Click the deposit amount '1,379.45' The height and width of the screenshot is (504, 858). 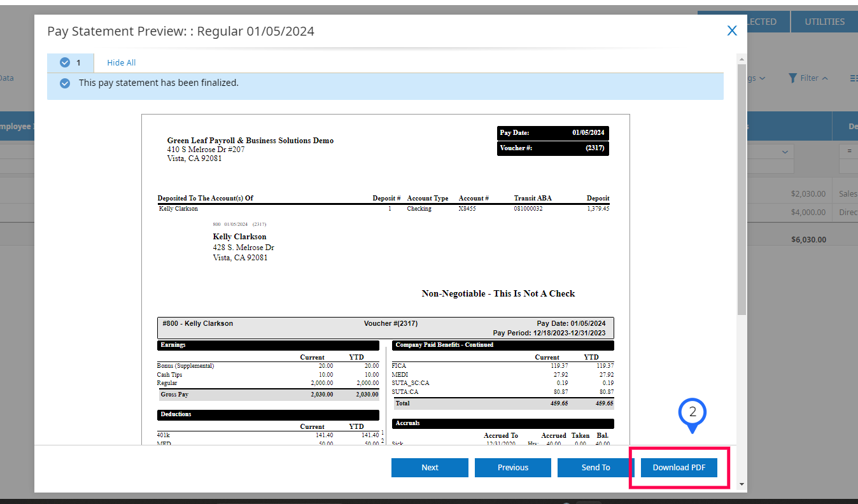point(598,208)
